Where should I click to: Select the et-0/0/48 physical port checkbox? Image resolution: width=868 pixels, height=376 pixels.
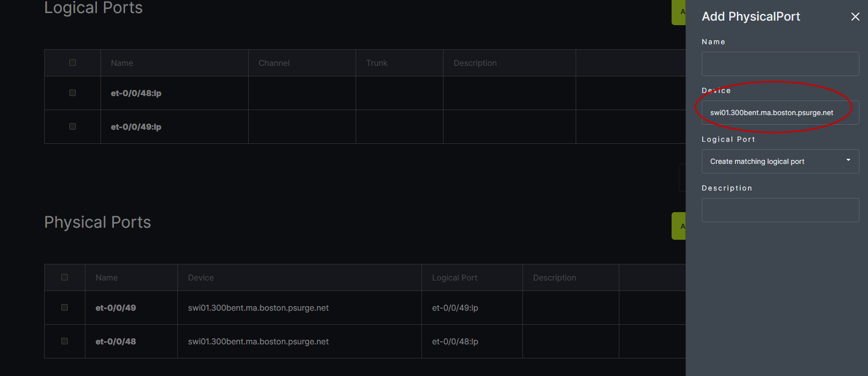click(x=64, y=341)
